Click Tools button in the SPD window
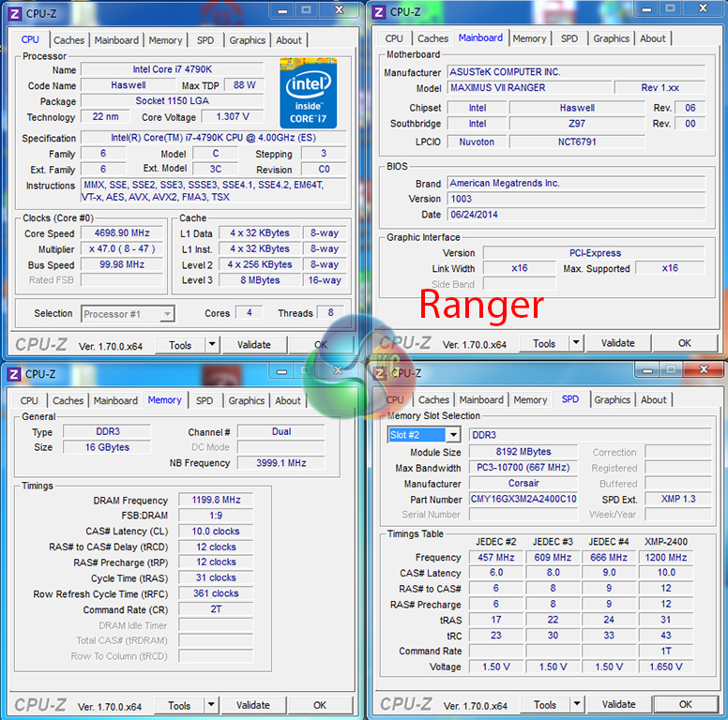This screenshot has width=728, height=720. pos(545,704)
